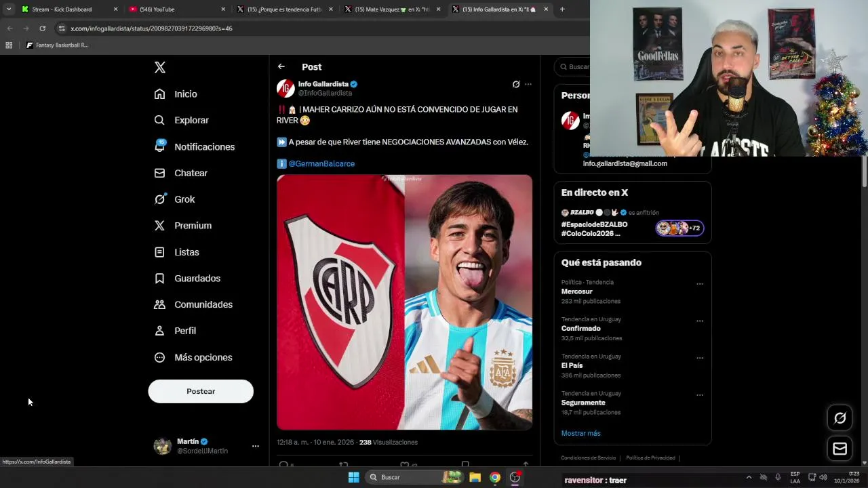The image size is (868, 488).
Task: Switch to the YouTube tab
Action: point(176,9)
